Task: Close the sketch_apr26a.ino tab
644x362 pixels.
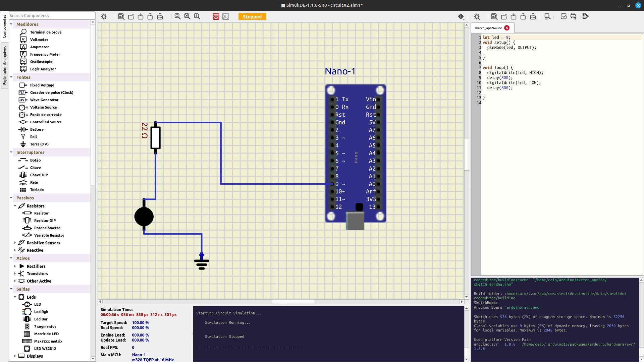Action: click(507, 28)
